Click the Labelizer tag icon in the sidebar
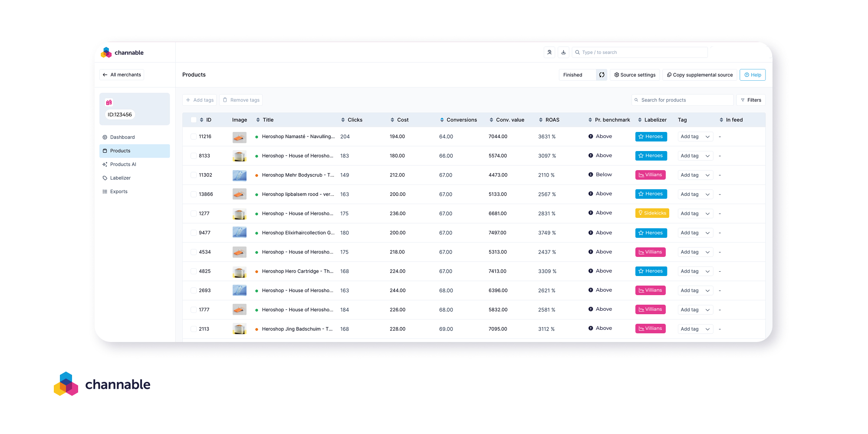 [x=105, y=178]
